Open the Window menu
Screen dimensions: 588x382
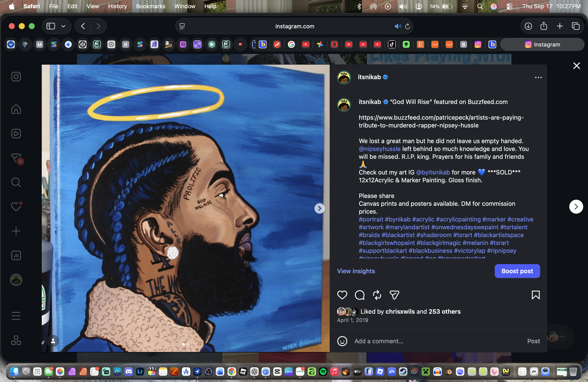pyautogui.click(x=185, y=6)
